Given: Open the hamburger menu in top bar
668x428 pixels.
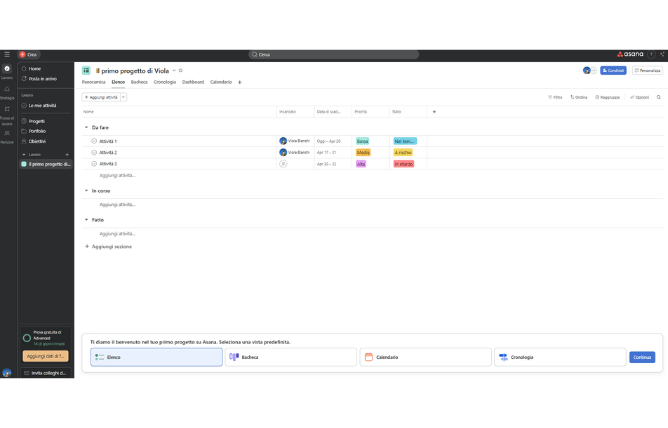Looking at the screenshot, I should click(7, 54).
